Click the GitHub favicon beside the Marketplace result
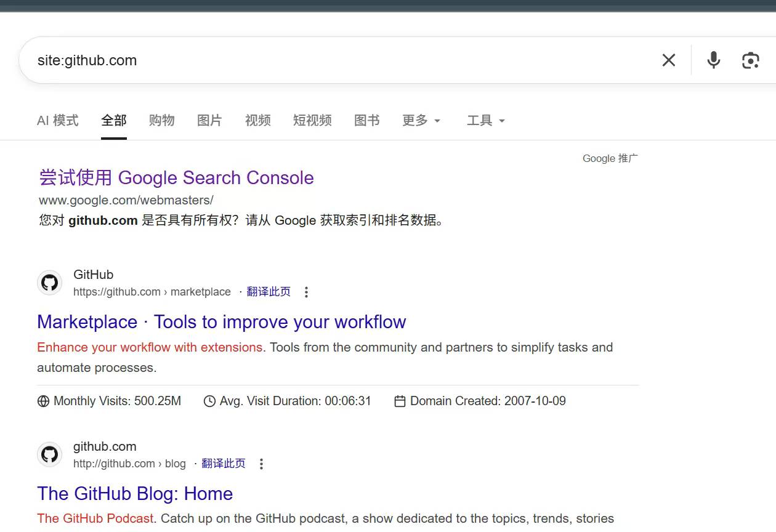776x532 pixels. 50,283
